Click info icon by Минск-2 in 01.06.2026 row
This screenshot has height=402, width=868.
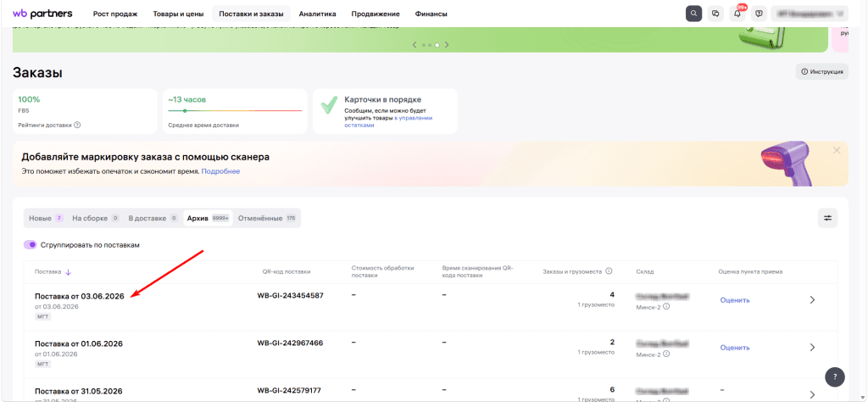point(666,354)
